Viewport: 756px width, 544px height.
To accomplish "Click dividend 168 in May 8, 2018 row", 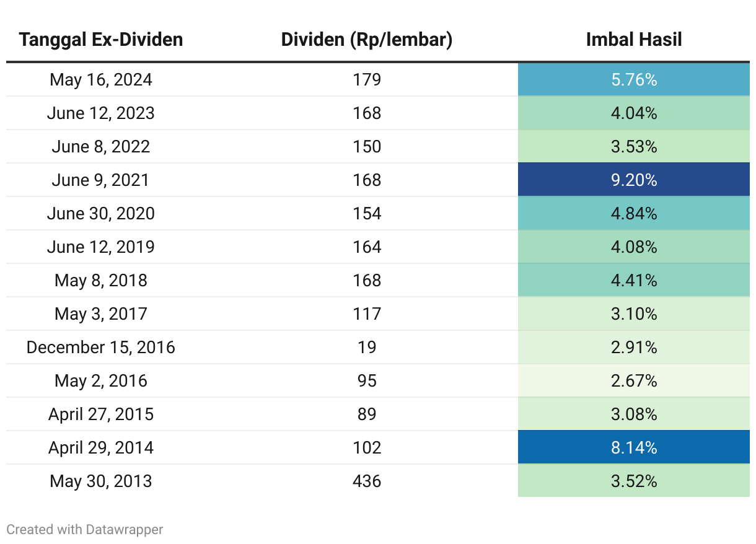I will point(367,281).
